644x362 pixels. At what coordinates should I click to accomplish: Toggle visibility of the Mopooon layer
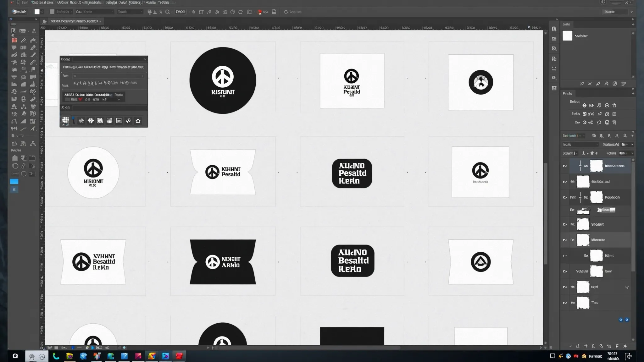(x=565, y=197)
